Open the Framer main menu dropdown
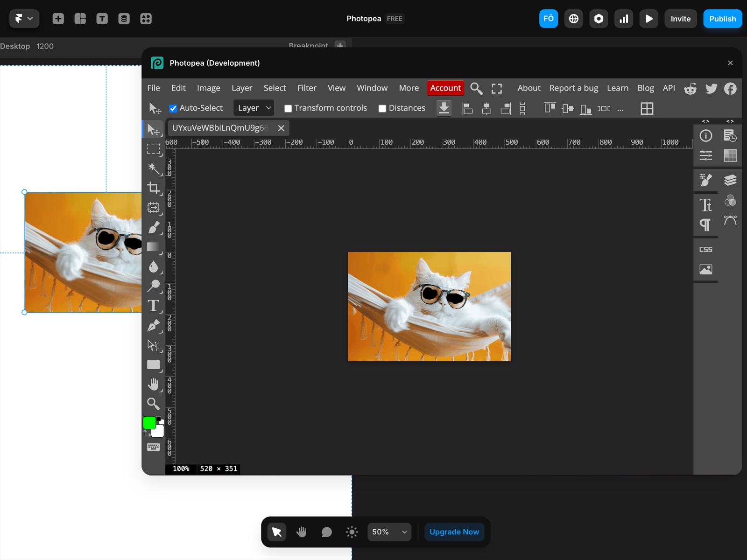 (x=24, y=19)
